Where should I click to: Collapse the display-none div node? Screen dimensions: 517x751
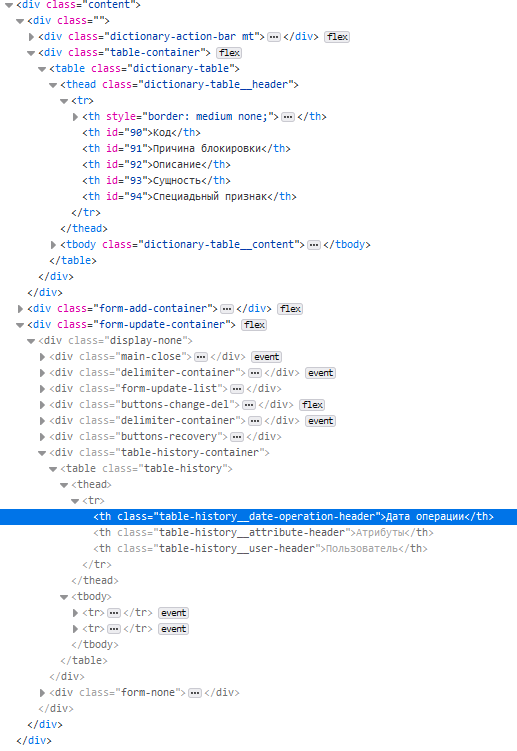pyautogui.click(x=31, y=341)
